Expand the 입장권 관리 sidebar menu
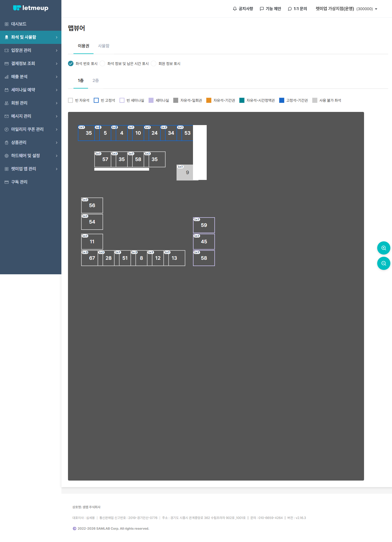392x542 pixels. coord(31,50)
